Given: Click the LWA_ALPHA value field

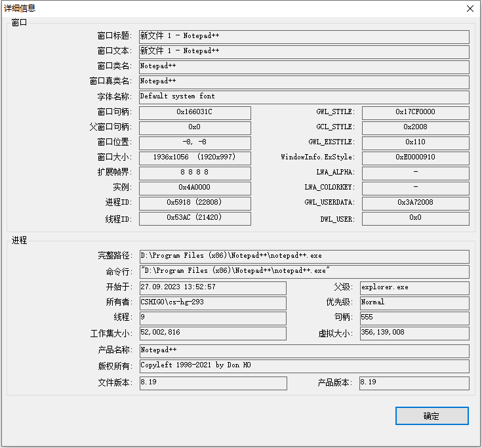Looking at the screenshot, I should tap(416, 173).
